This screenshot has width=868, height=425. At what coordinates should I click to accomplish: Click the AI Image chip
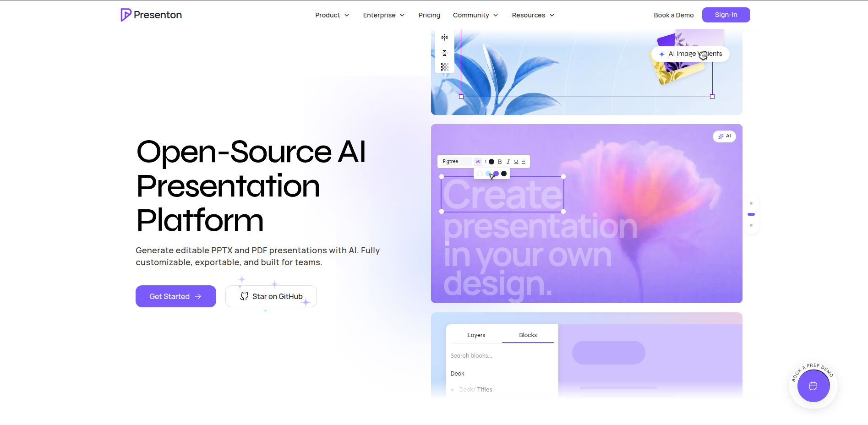point(690,54)
